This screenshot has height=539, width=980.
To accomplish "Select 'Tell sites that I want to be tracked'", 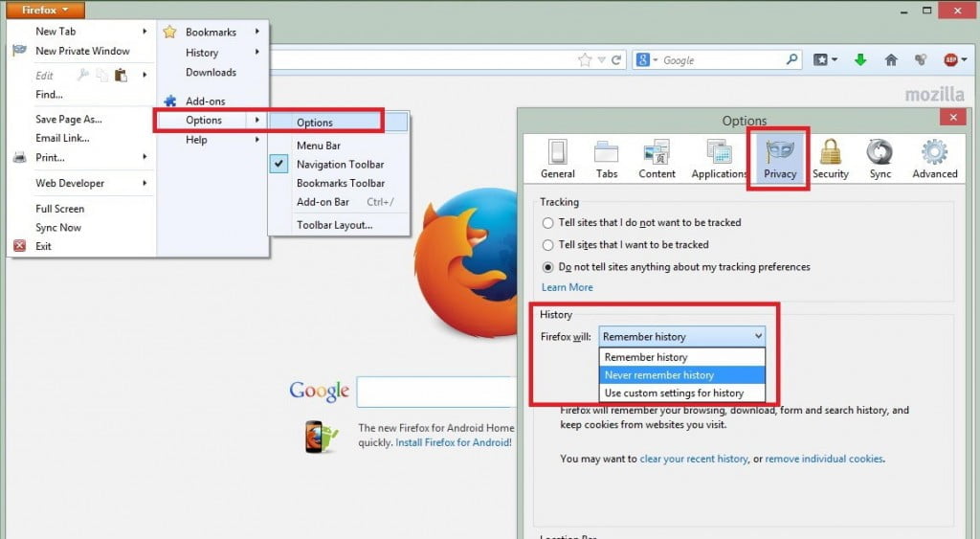I will coord(548,245).
